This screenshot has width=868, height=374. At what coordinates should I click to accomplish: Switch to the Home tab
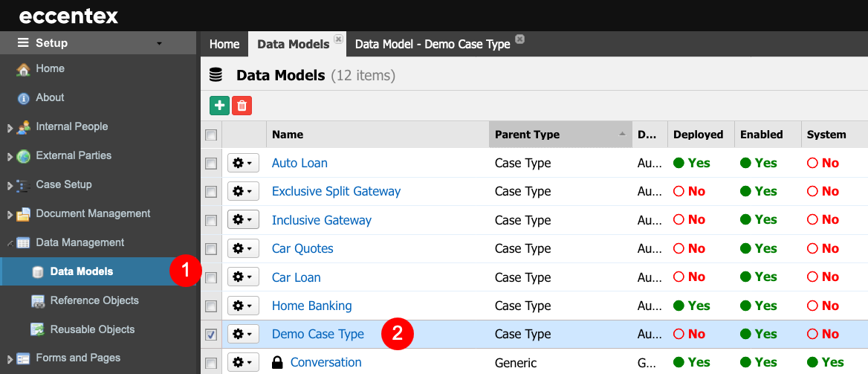[x=224, y=45]
